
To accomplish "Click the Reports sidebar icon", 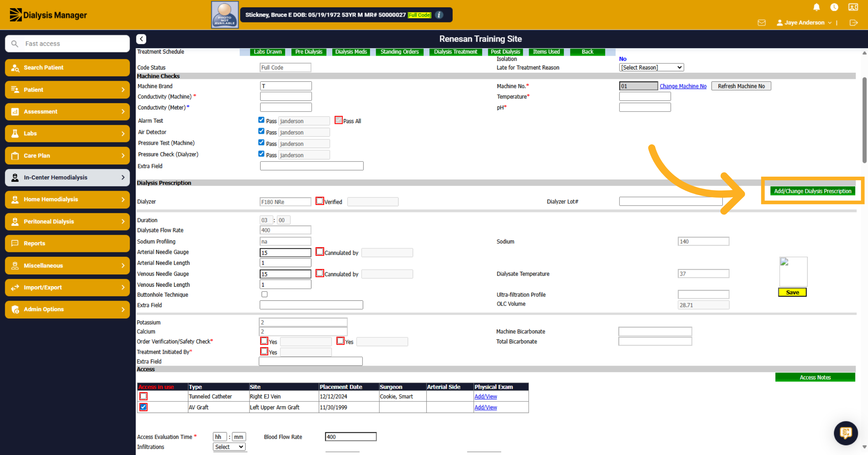I will point(15,243).
